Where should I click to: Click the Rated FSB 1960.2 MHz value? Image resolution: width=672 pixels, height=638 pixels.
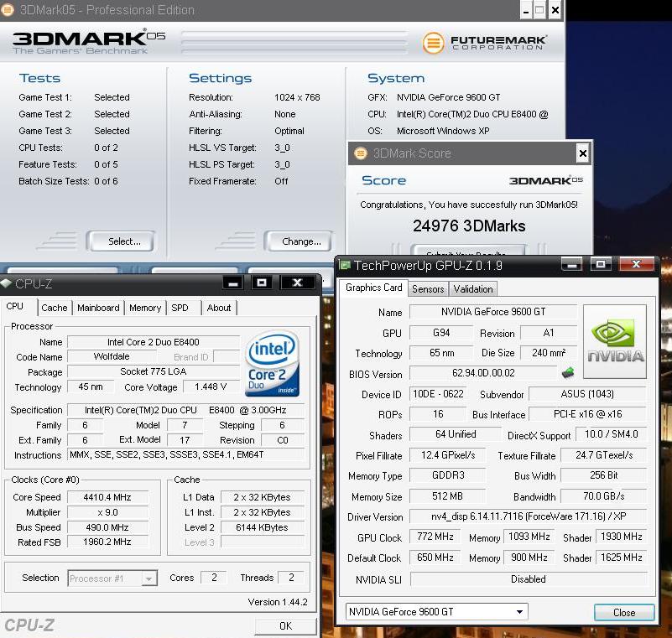tap(107, 542)
